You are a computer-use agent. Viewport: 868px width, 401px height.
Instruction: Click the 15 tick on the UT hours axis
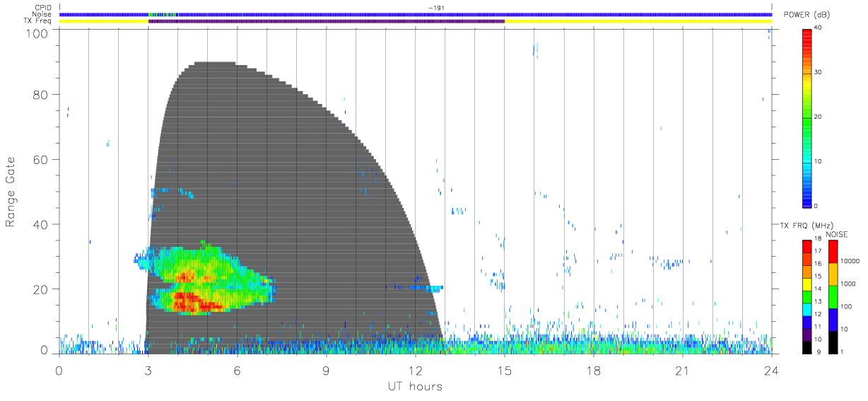(505, 370)
